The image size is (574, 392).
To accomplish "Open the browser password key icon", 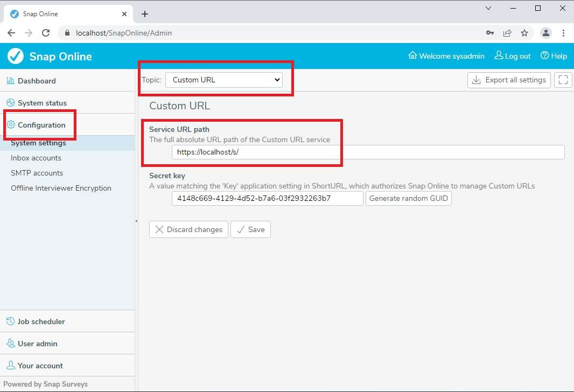I will [x=489, y=33].
